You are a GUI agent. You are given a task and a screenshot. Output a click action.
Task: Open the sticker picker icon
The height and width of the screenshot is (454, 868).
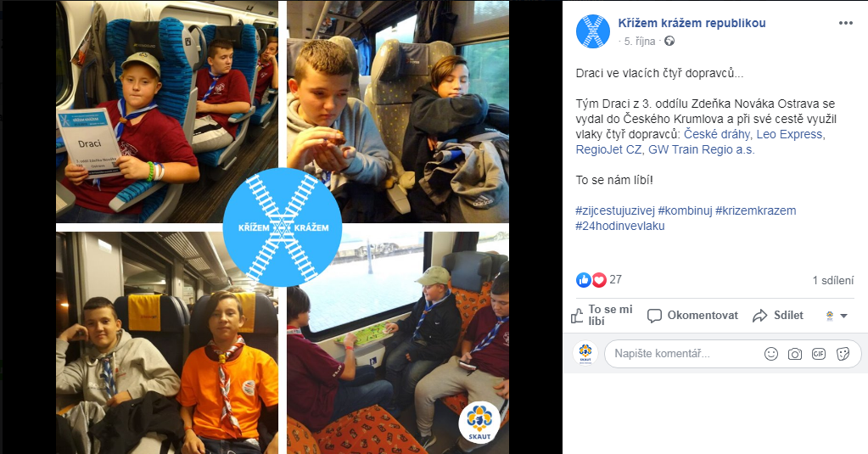(843, 354)
